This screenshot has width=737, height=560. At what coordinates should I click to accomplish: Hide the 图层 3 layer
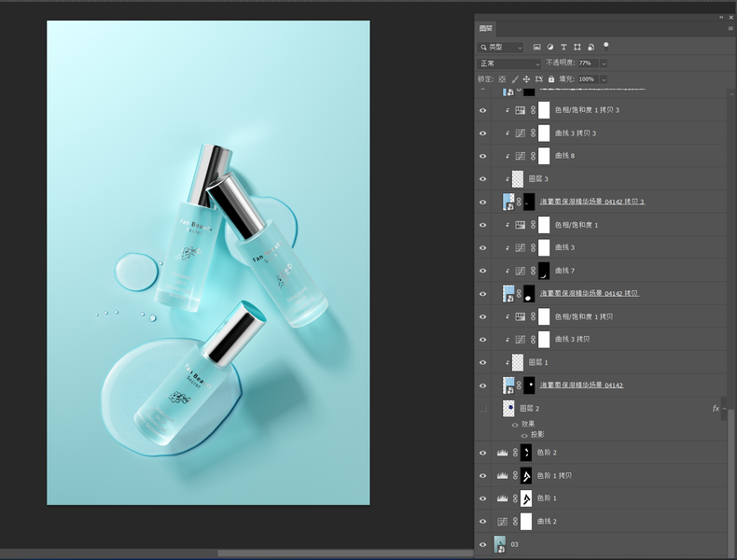[x=482, y=179]
